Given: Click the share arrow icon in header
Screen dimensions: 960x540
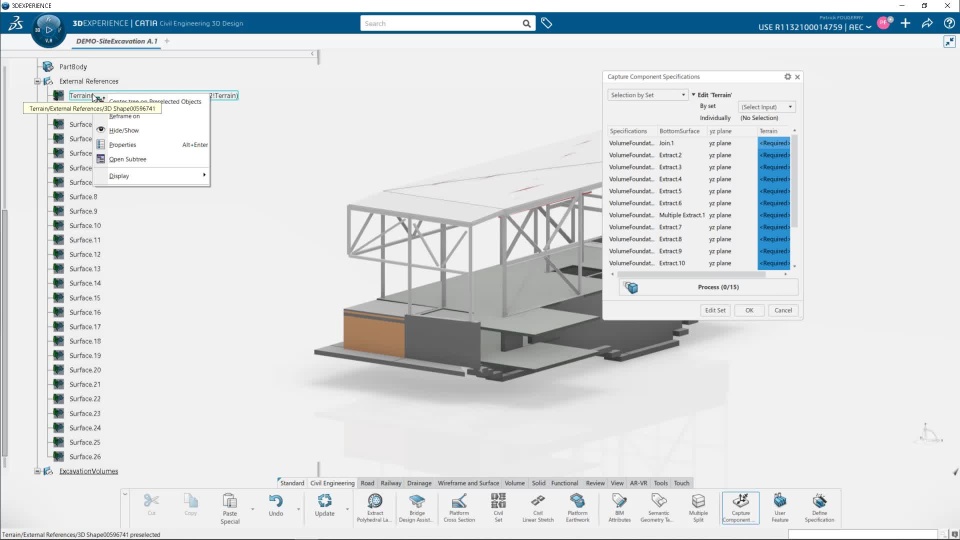Looking at the screenshot, I should point(927,23).
